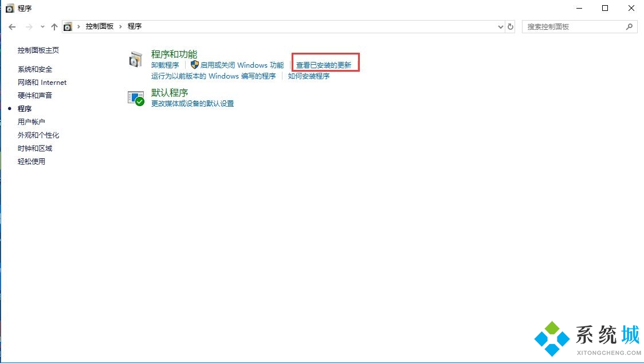Open 卸载程序
This screenshot has width=644, height=363.
coord(164,65)
